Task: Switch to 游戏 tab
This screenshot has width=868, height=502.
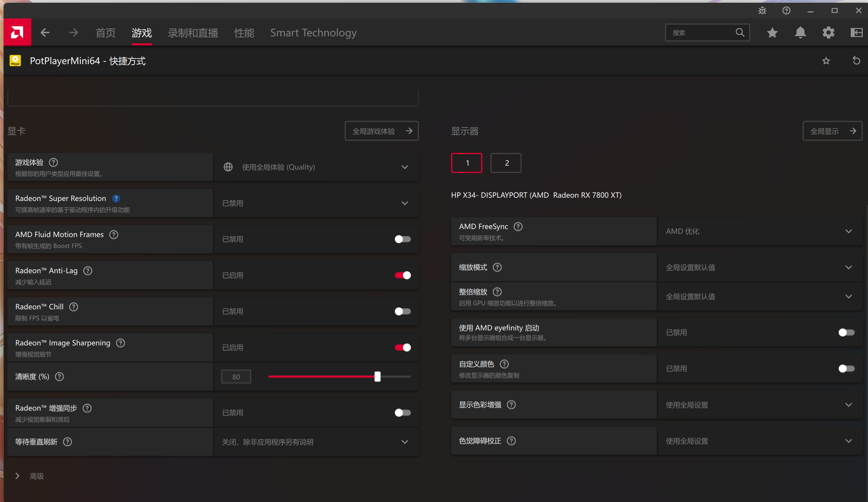Action: tap(142, 33)
